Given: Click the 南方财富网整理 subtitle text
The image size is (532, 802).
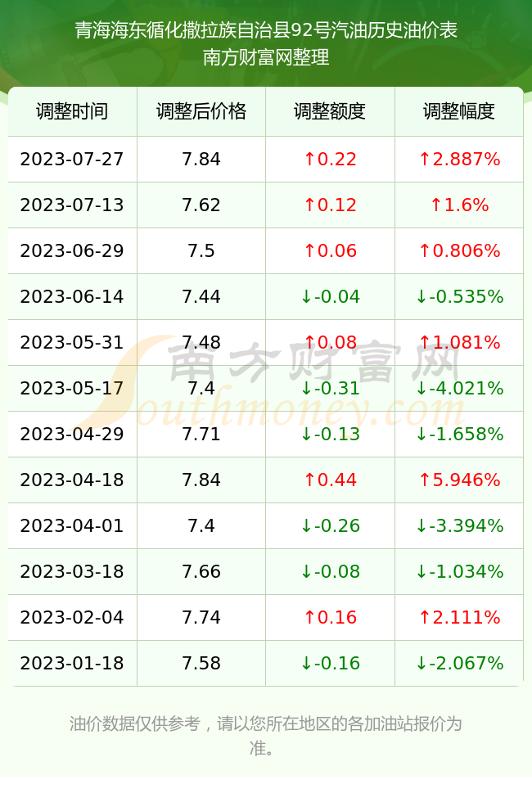Looking at the screenshot, I should tap(266, 56).
